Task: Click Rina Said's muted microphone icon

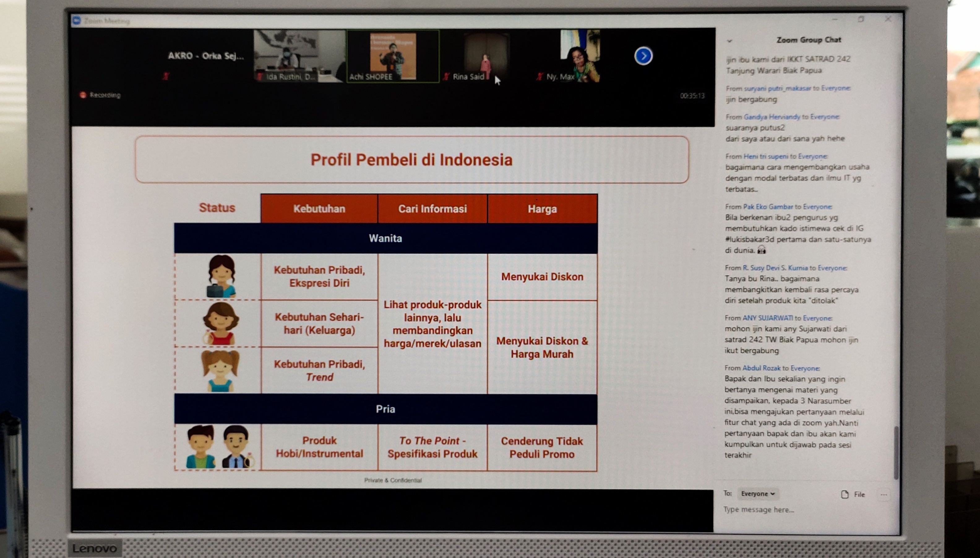Action: click(446, 77)
